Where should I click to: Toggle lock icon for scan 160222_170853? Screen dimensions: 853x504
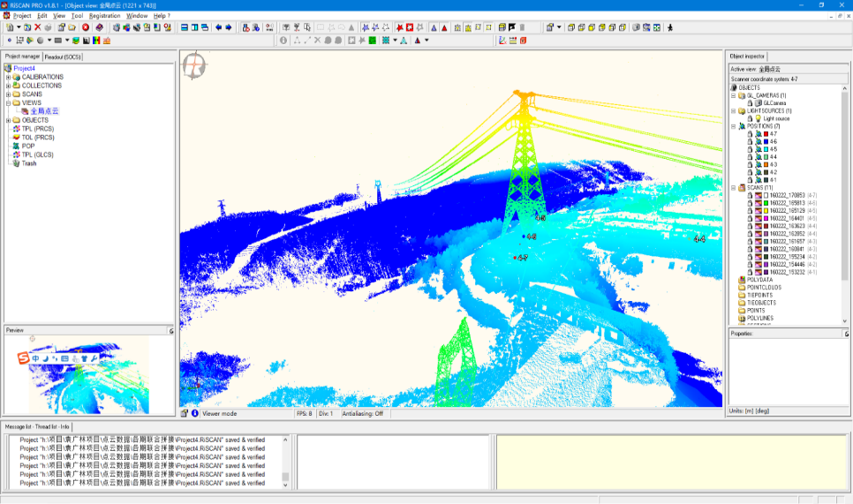[x=750, y=195]
